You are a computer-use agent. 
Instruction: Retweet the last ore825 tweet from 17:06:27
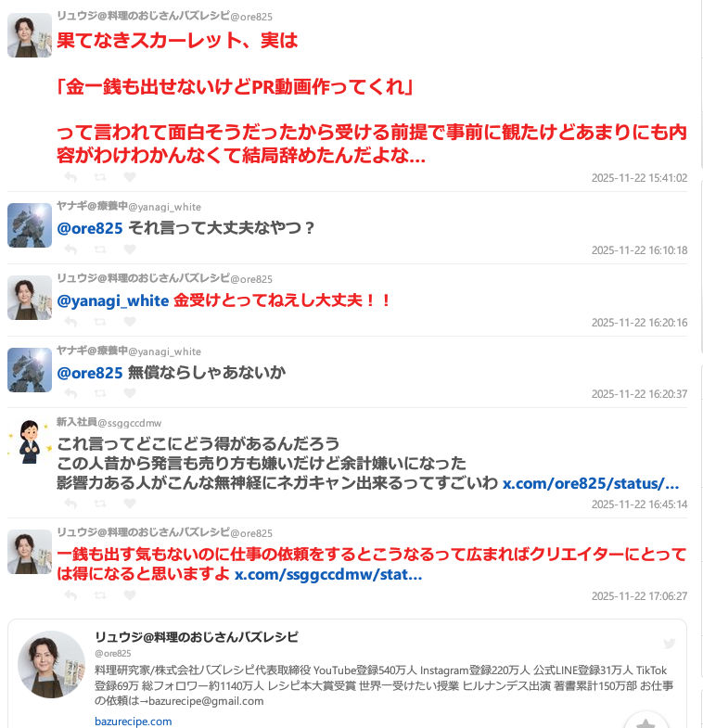[x=100, y=595]
